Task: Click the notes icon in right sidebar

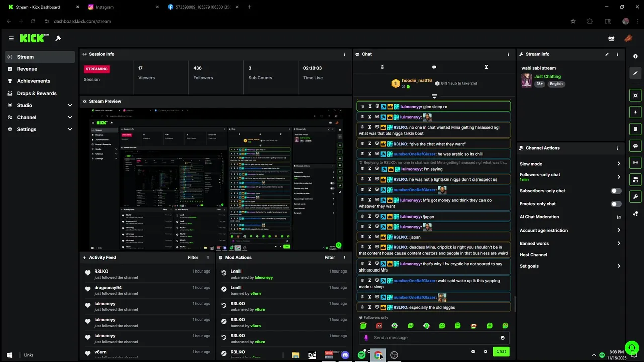Action: pos(636,129)
